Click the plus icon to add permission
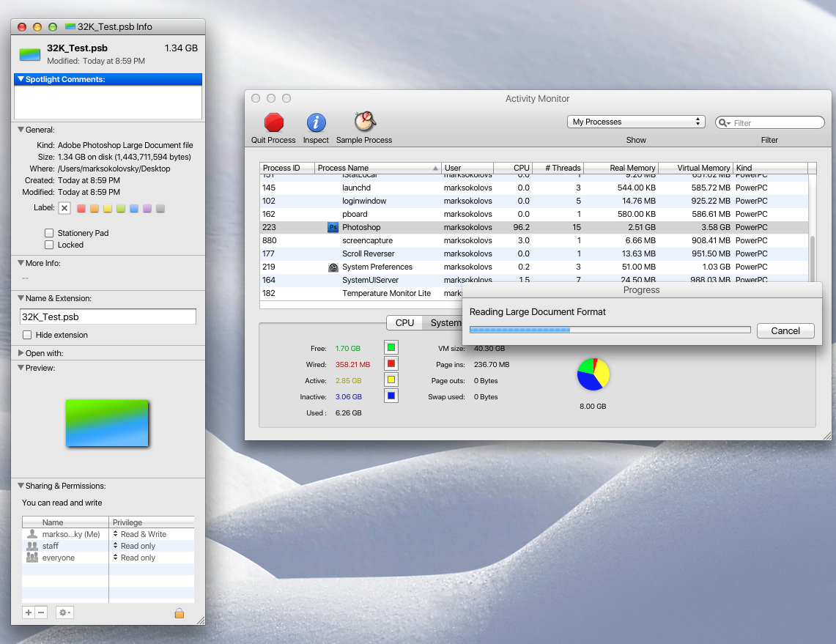836x644 pixels. [29, 612]
